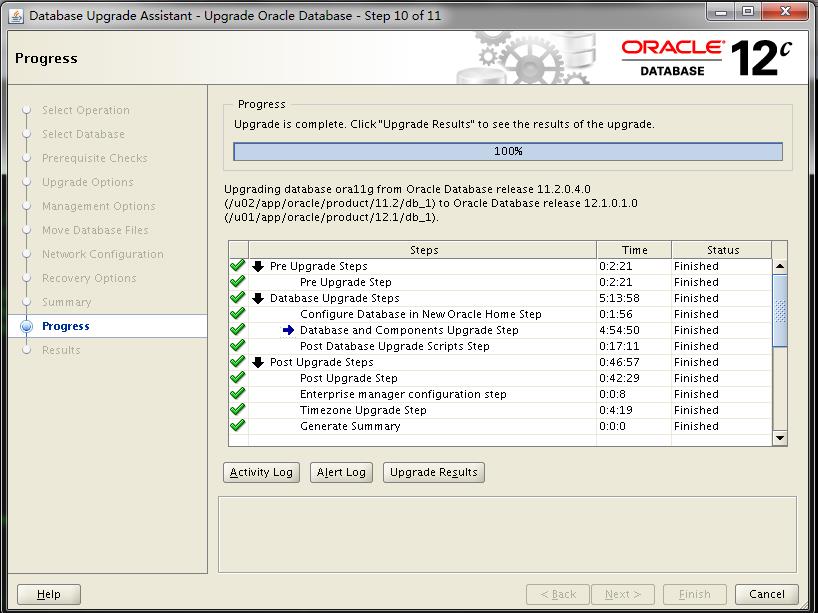The image size is (818, 613).
Task: Click the 100% upgrade progress bar
Action: click(x=508, y=152)
